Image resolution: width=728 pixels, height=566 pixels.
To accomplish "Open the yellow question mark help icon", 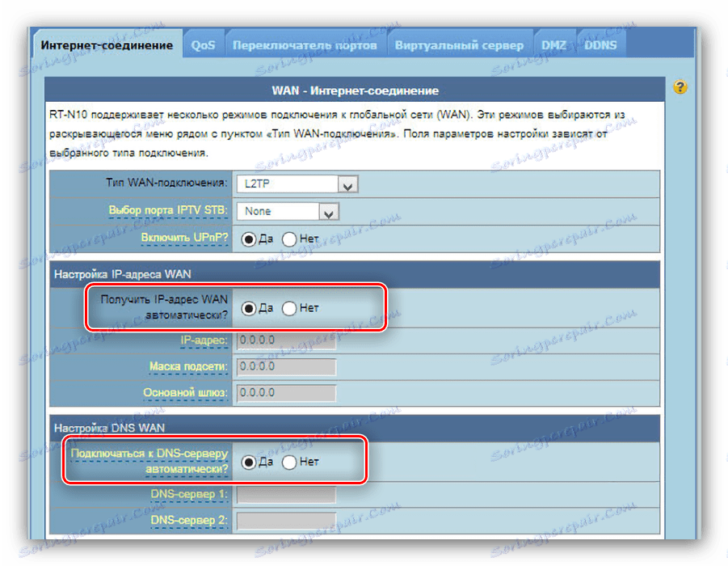I will click(x=680, y=87).
